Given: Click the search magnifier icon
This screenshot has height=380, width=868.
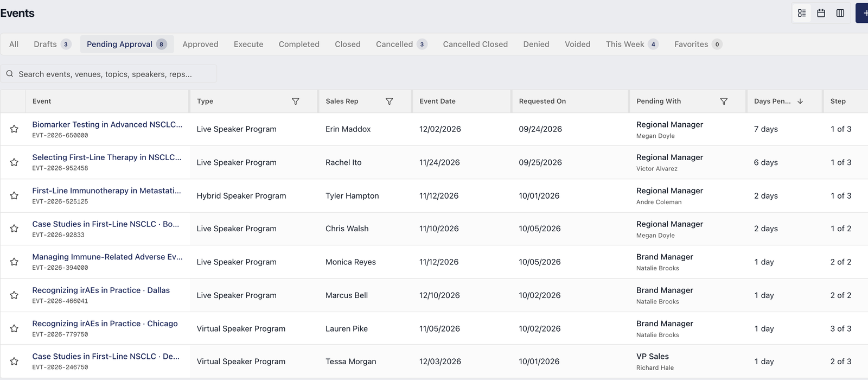Looking at the screenshot, I should pos(10,74).
